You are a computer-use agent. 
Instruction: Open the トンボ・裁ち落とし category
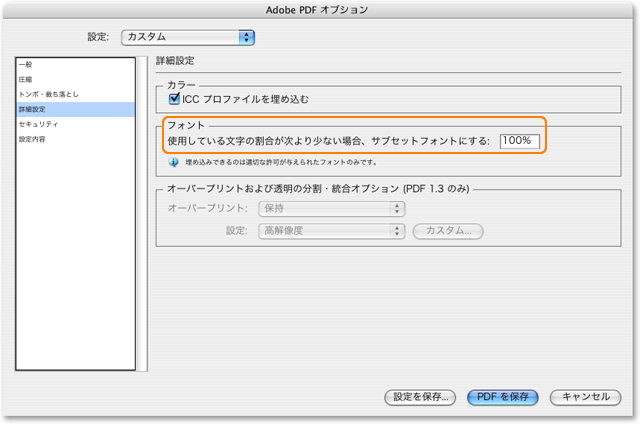(48, 94)
